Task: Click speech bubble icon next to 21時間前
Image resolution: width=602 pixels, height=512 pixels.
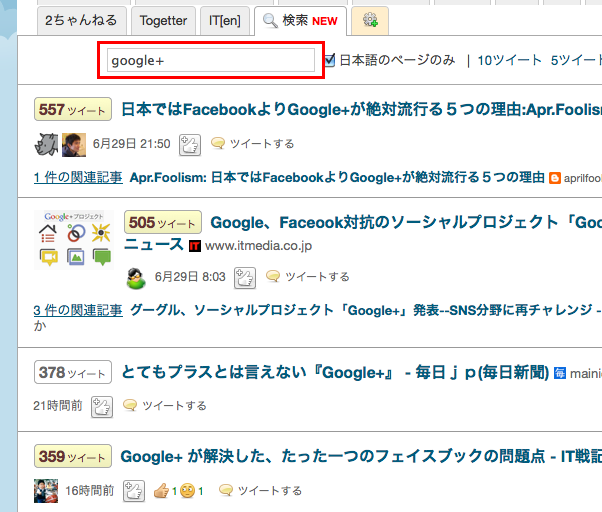Action: tap(130, 405)
